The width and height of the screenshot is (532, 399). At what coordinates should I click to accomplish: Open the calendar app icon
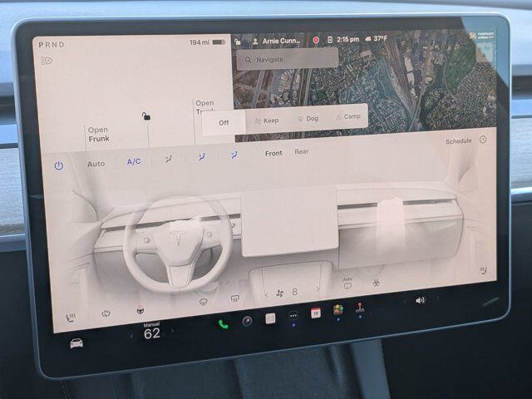click(x=316, y=313)
